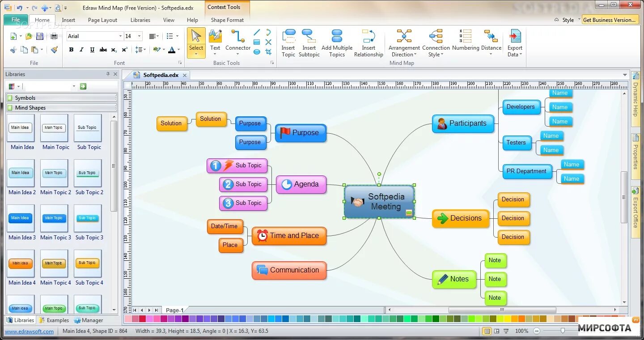Toggle bold formatting
This screenshot has width=644, height=340.
point(71,50)
